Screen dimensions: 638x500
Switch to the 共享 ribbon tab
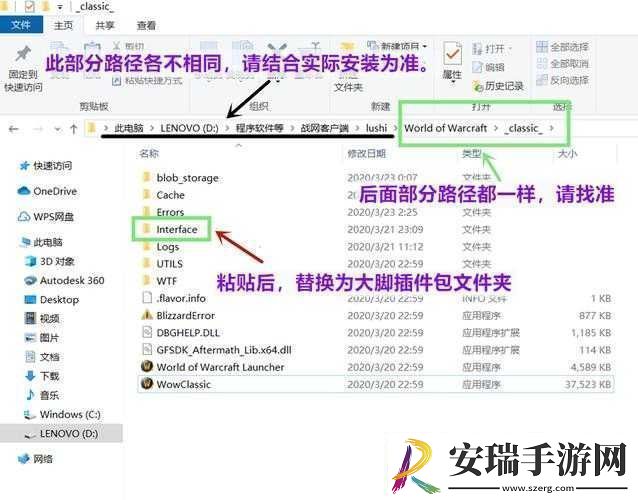[x=105, y=26]
